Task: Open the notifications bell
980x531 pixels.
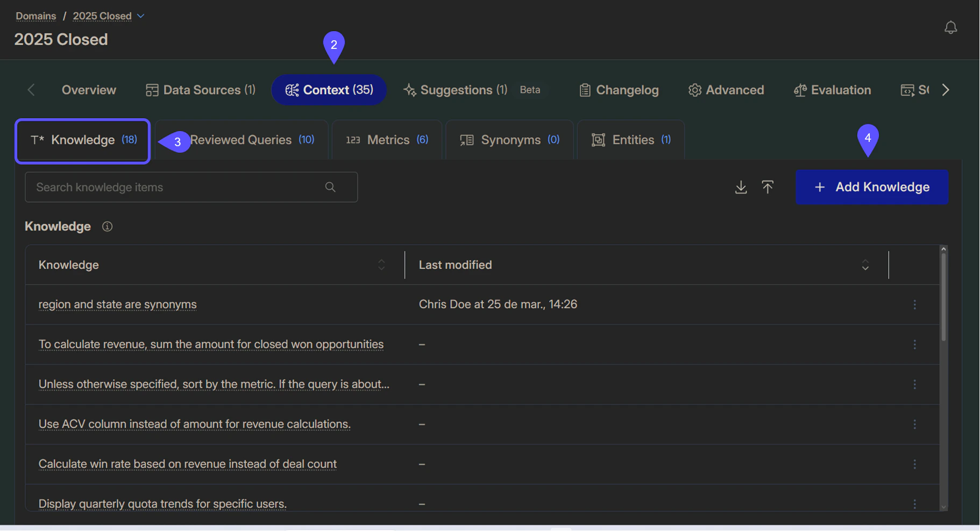Action: coord(950,27)
